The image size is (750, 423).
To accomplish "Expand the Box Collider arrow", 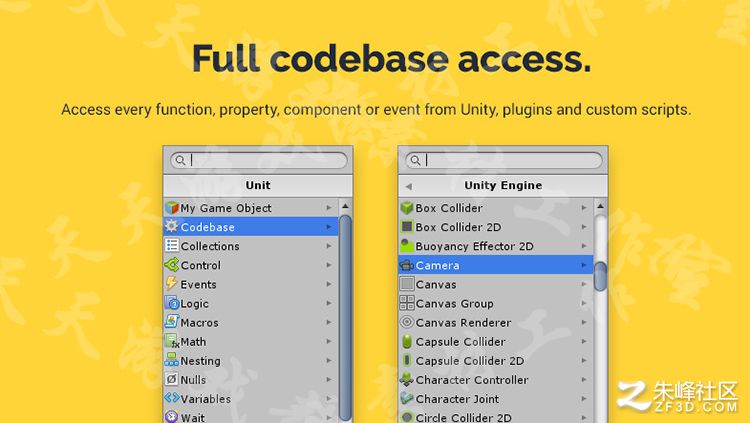I will point(584,208).
